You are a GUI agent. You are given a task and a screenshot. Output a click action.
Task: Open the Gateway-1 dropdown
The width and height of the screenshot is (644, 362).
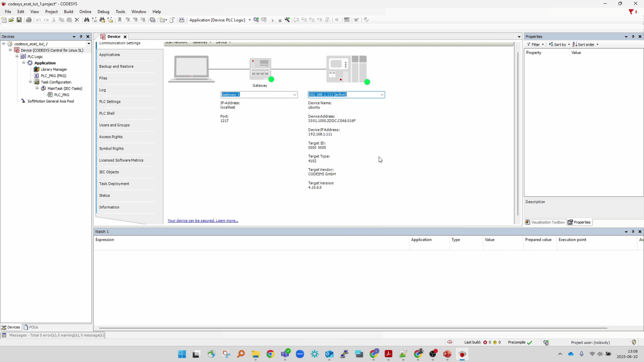coord(294,94)
